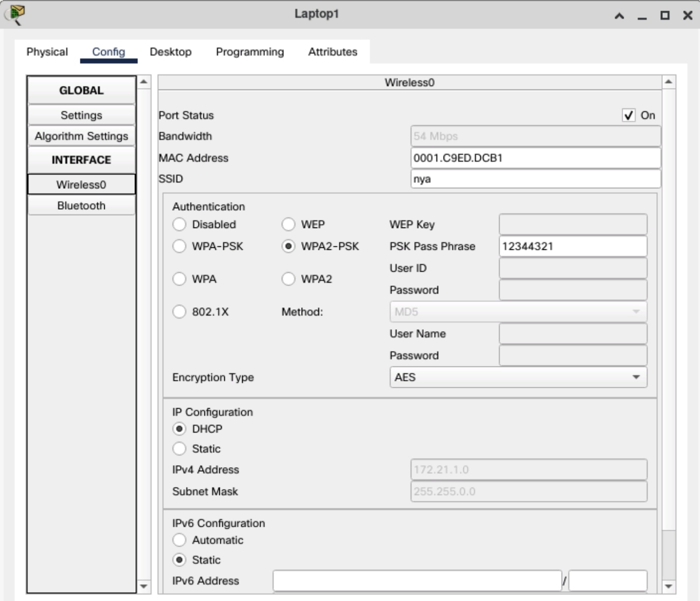The width and height of the screenshot is (700, 601).
Task: Select the WEP authentication radio button
Action: (288, 224)
